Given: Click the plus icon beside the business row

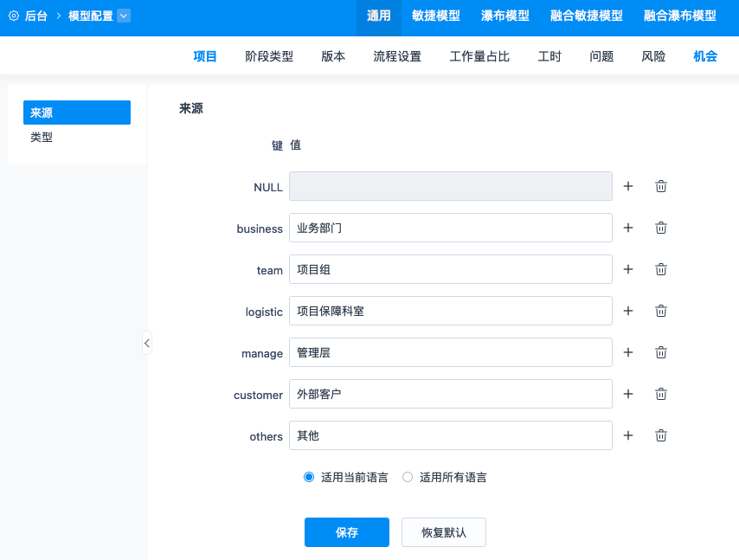Looking at the screenshot, I should coord(628,228).
